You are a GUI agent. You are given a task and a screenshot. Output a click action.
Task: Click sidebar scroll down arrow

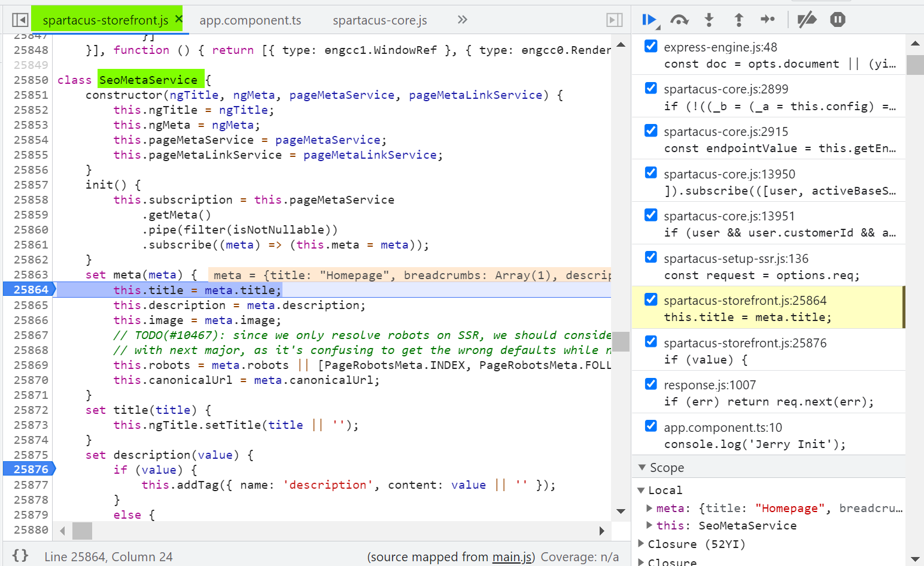(914, 559)
